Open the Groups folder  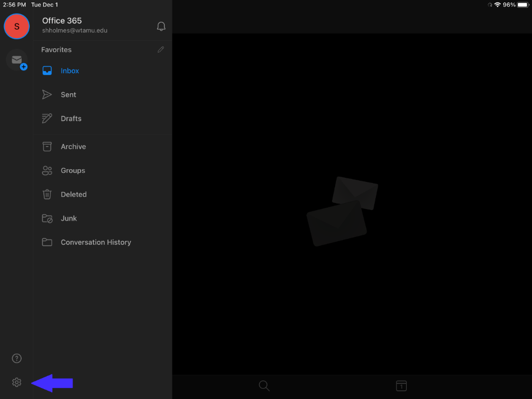(103, 170)
